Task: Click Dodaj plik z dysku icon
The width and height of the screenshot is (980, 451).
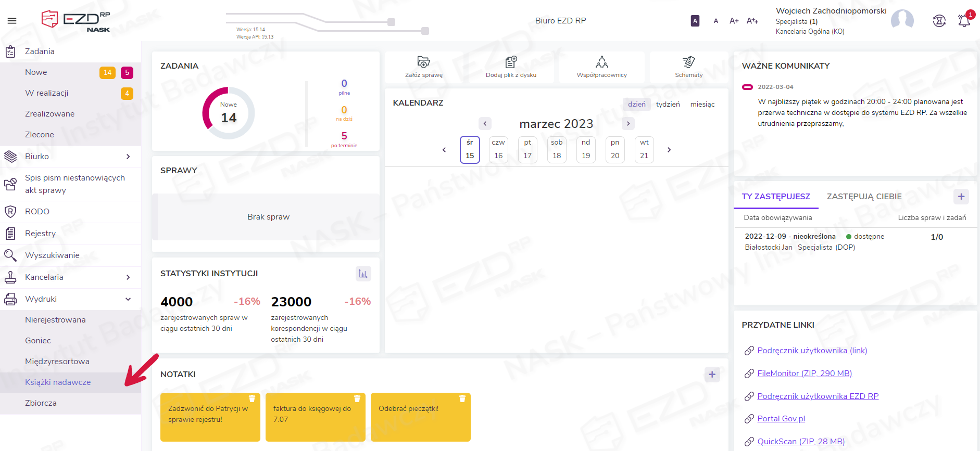Action: (511, 62)
